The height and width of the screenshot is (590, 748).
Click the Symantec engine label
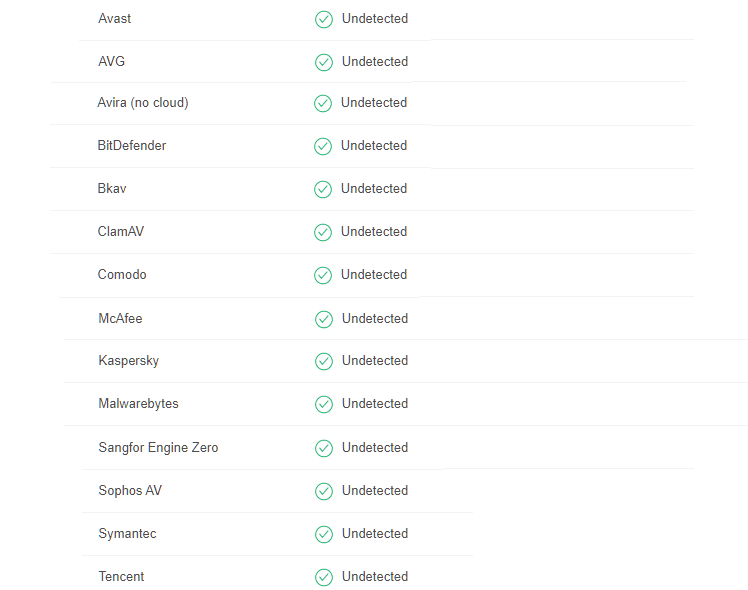click(127, 534)
